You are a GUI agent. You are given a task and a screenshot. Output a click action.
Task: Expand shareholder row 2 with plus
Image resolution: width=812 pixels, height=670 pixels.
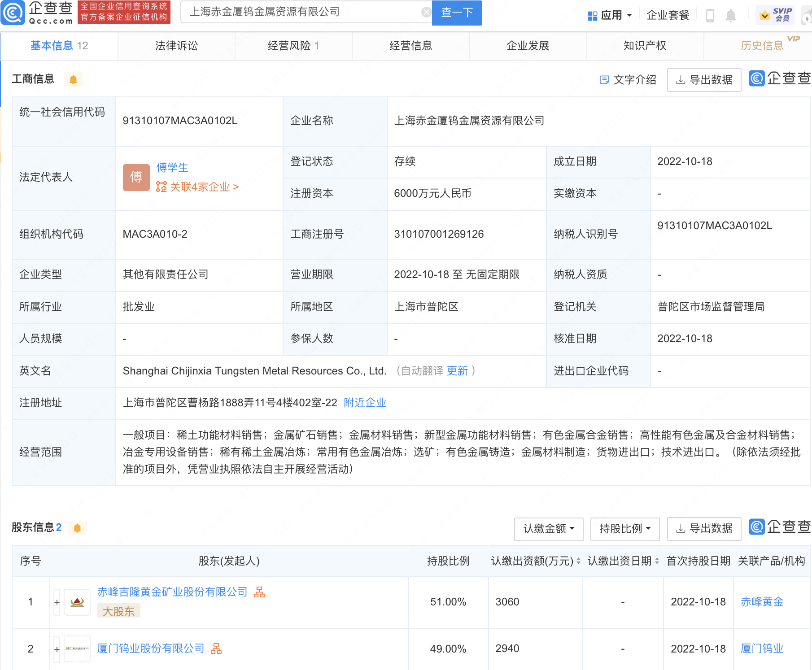[x=57, y=649]
